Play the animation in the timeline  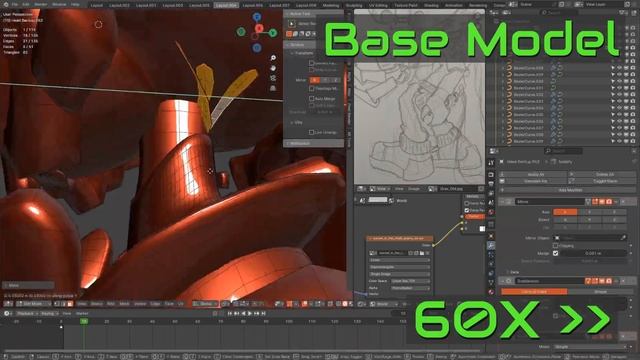click(x=250, y=313)
